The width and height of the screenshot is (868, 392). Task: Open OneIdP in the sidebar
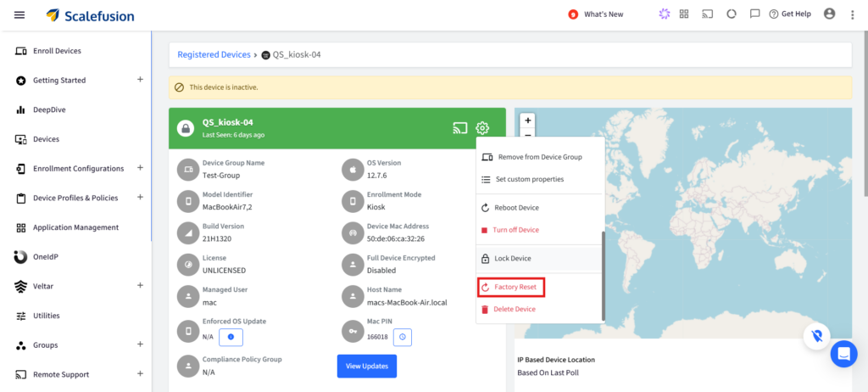coord(46,257)
